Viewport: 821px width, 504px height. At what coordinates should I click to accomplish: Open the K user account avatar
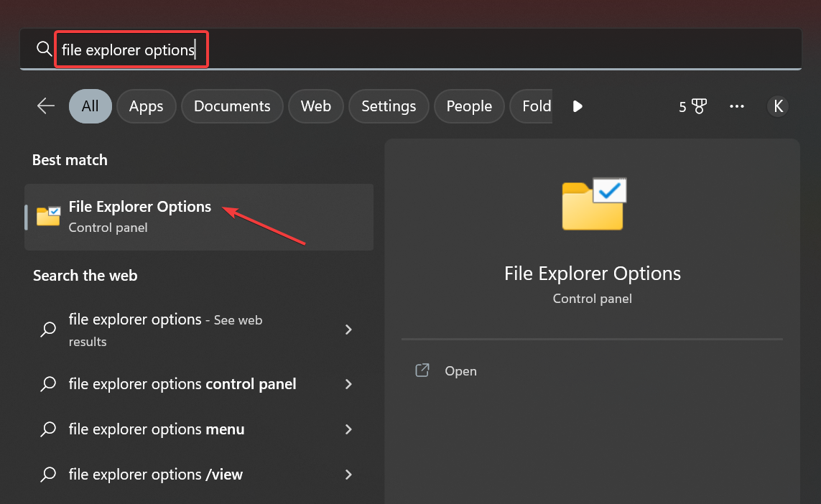tap(778, 106)
